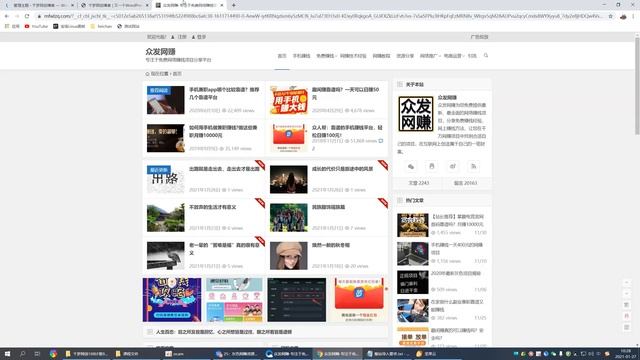Click the taskbar clock showing date

click(625, 354)
